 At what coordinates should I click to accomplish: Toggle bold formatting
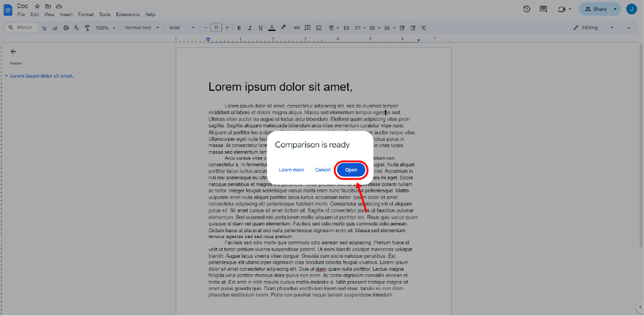[x=239, y=28]
